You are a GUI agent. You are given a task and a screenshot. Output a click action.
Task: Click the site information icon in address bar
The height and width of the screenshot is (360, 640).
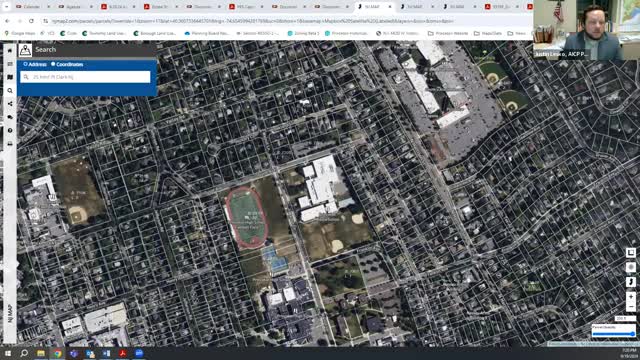pos(46,21)
